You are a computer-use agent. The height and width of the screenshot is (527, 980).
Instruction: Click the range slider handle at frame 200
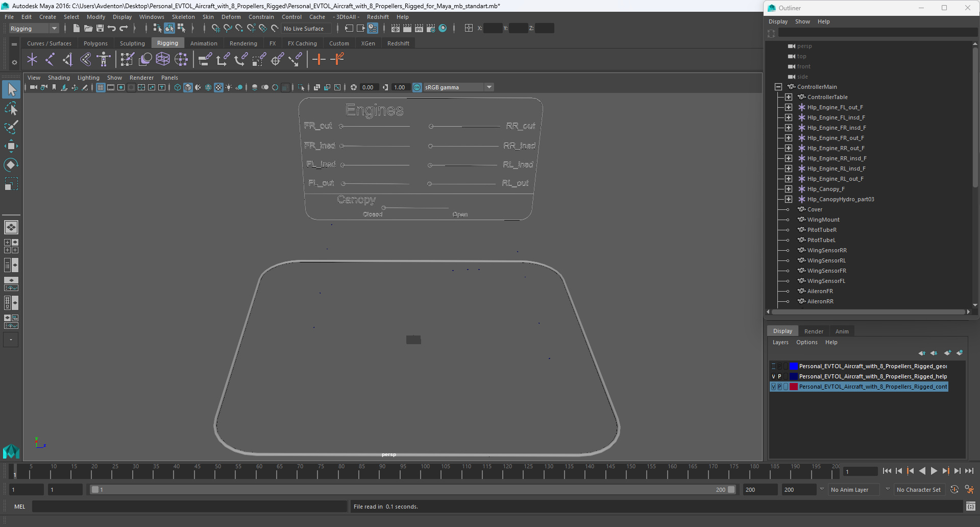tap(731, 489)
